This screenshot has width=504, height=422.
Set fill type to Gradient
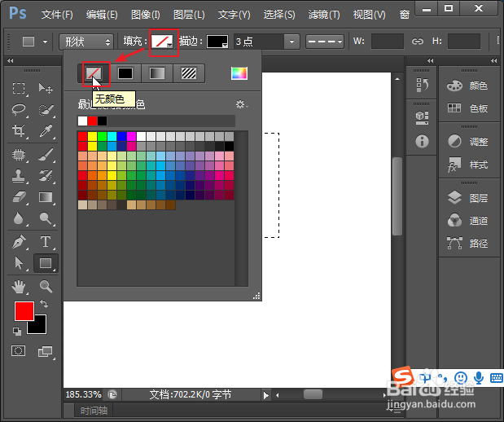[x=157, y=73]
